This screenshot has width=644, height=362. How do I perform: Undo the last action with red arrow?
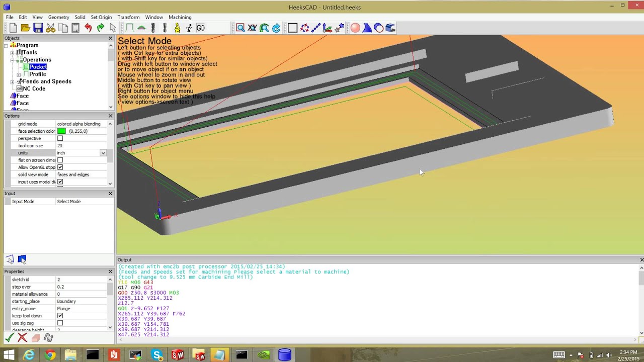pyautogui.click(x=88, y=28)
